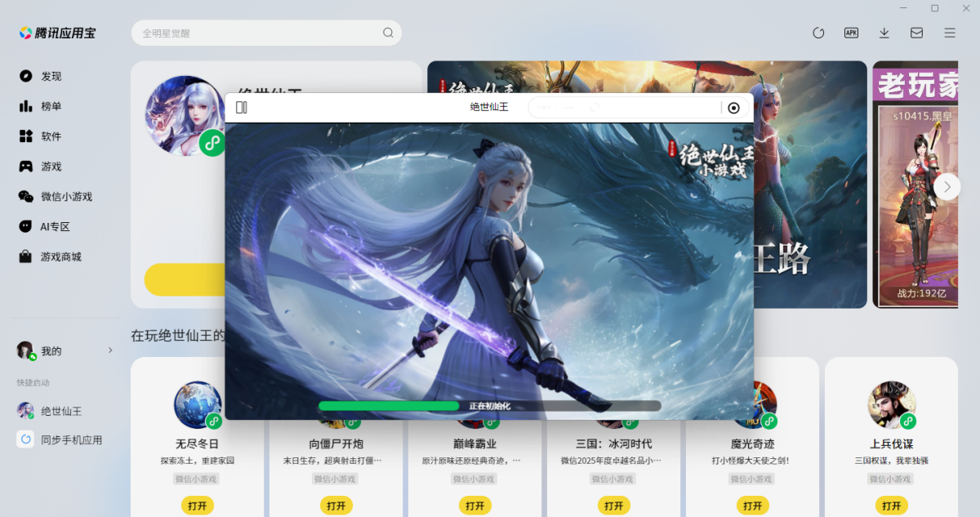Open the 微信小游戏 section icon in sidebar
This screenshot has width=980, height=517.
25,196
